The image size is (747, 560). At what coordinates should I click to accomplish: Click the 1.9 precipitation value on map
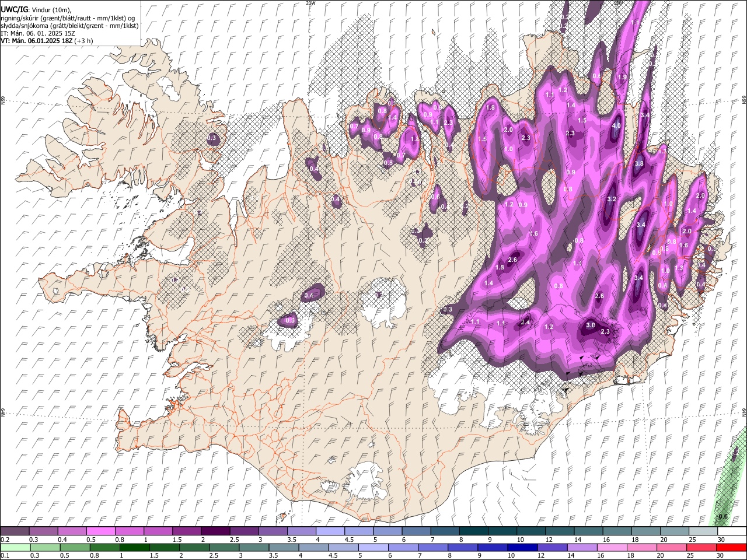click(x=622, y=78)
